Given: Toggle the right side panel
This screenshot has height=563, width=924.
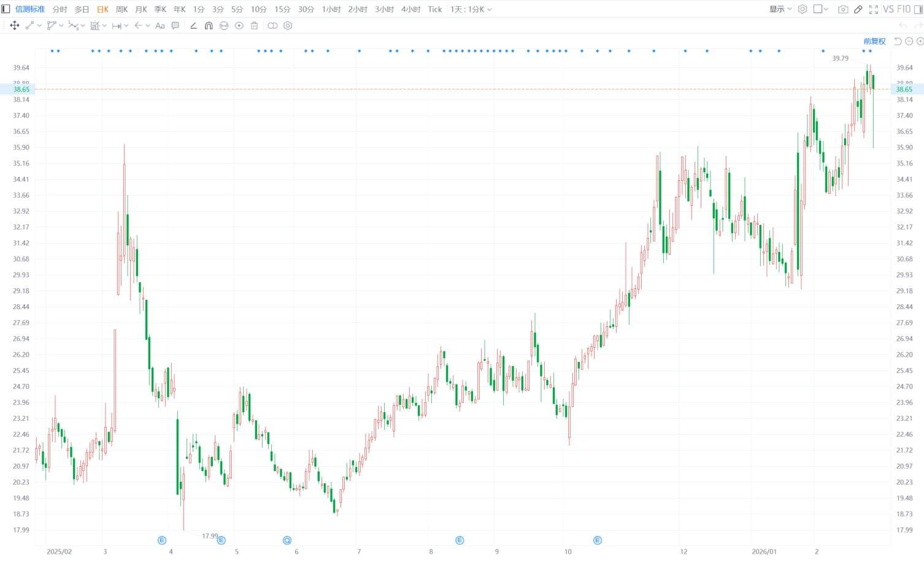Looking at the screenshot, I should point(918,9).
